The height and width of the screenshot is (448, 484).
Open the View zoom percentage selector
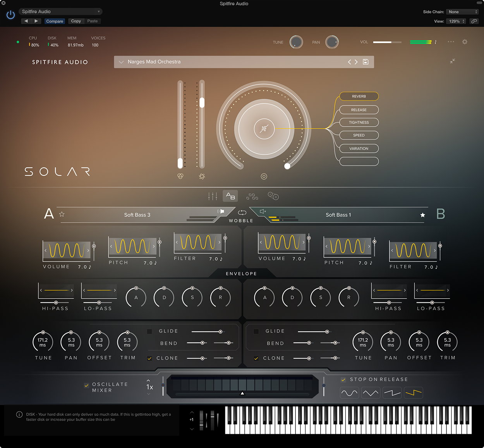(x=456, y=21)
